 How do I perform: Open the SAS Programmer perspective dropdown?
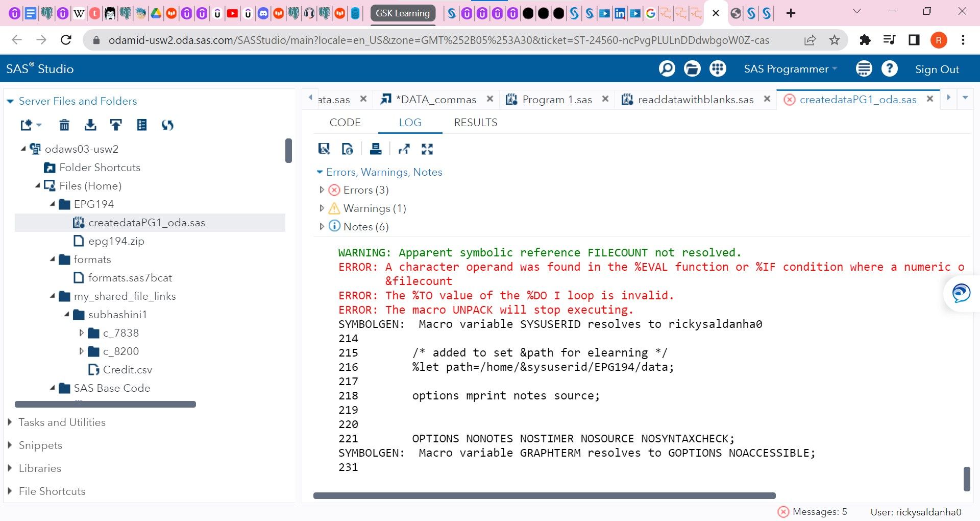point(790,69)
